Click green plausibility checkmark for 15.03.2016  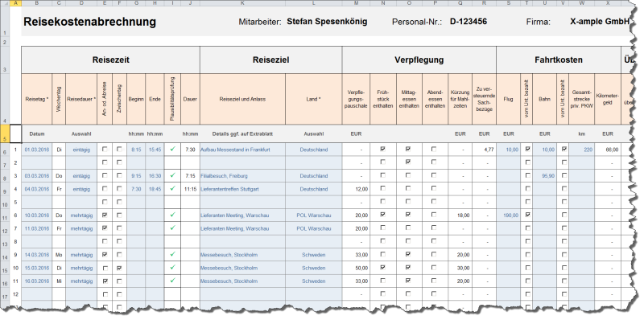pyautogui.click(x=172, y=267)
